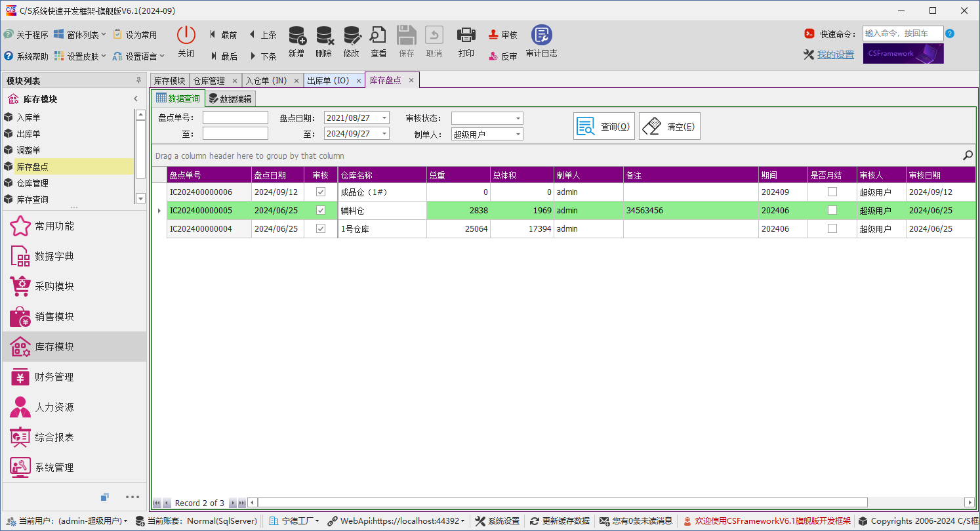Click 更新缓存数据 in status bar

tap(560, 521)
